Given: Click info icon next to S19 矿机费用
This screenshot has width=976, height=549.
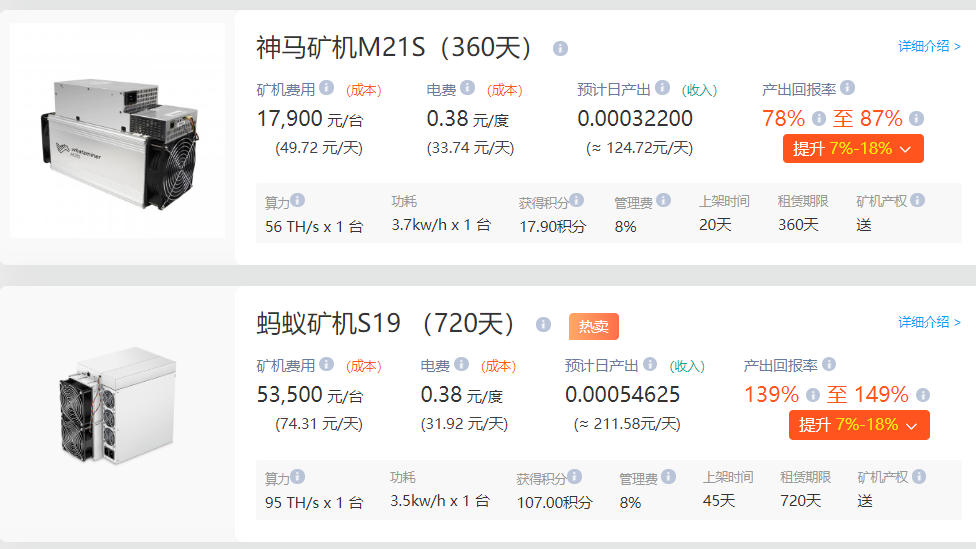Looking at the screenshot, I should point(327,364).
